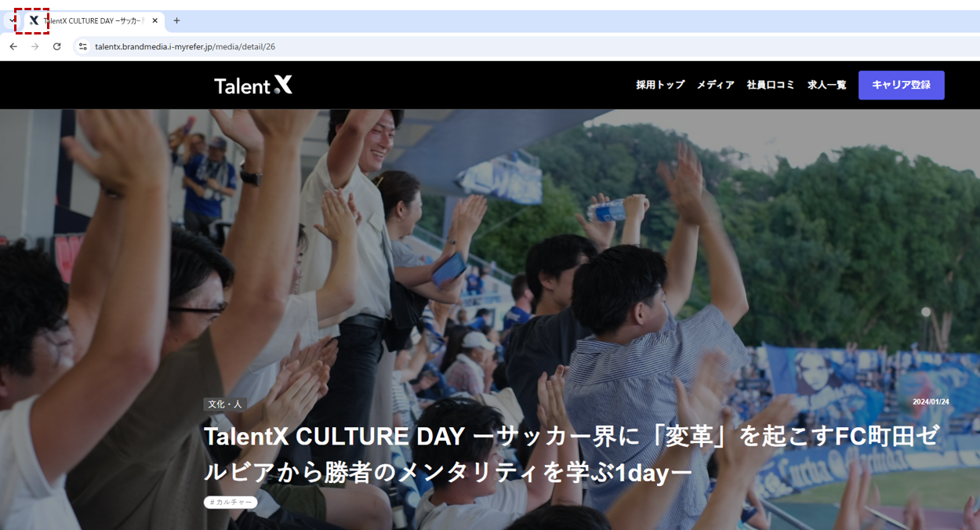Go forward to next page
Viewport: 980px width, 530px height.
click(34, 47)
